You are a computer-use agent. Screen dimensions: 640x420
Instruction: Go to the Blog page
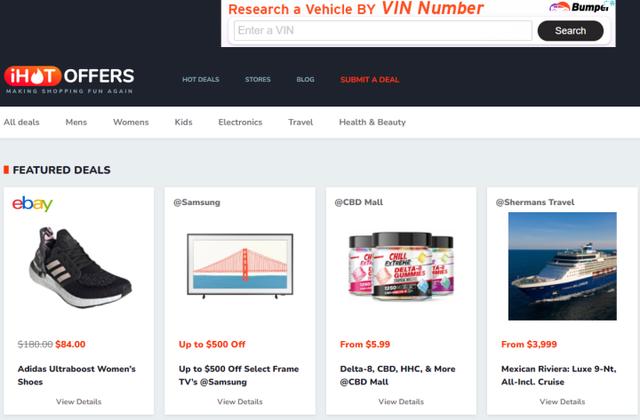click(305, 80)
